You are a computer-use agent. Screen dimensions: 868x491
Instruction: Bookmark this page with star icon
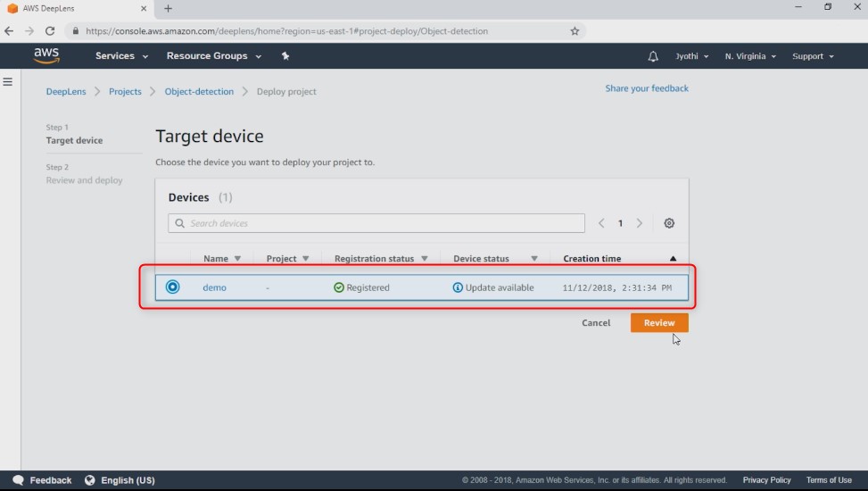[x=575, y=31]
